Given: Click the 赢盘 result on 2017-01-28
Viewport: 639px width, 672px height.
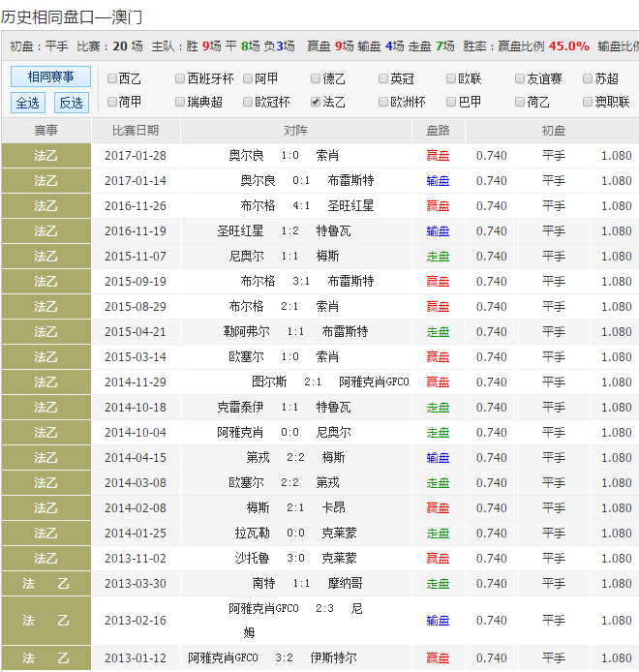Looking at the screenshot, I should click(x=438, y=156).
